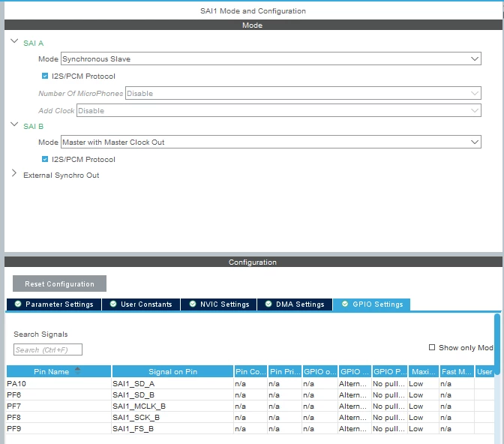Switch to Parameter Settings tab
This screenshot has height=444, width=504.
(x=54, y=304)
